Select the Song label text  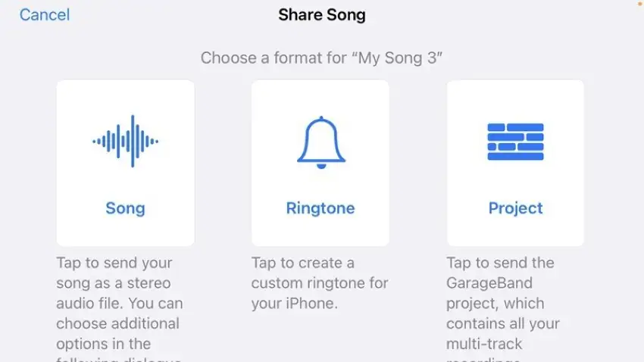[x=125, y=208]
